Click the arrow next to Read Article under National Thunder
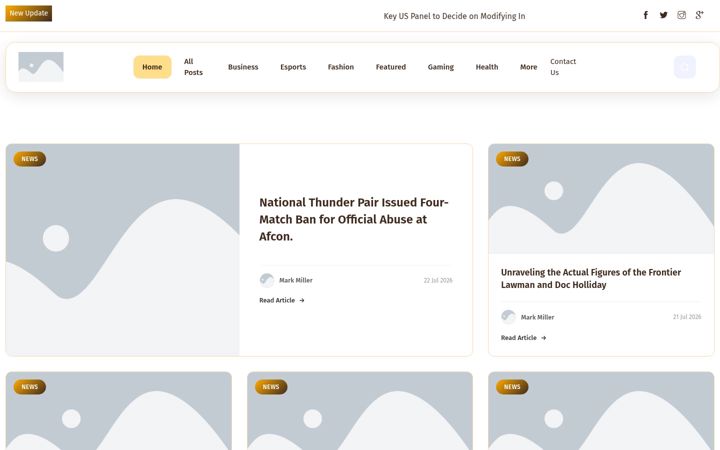720x450 pixels. (302, 300)
